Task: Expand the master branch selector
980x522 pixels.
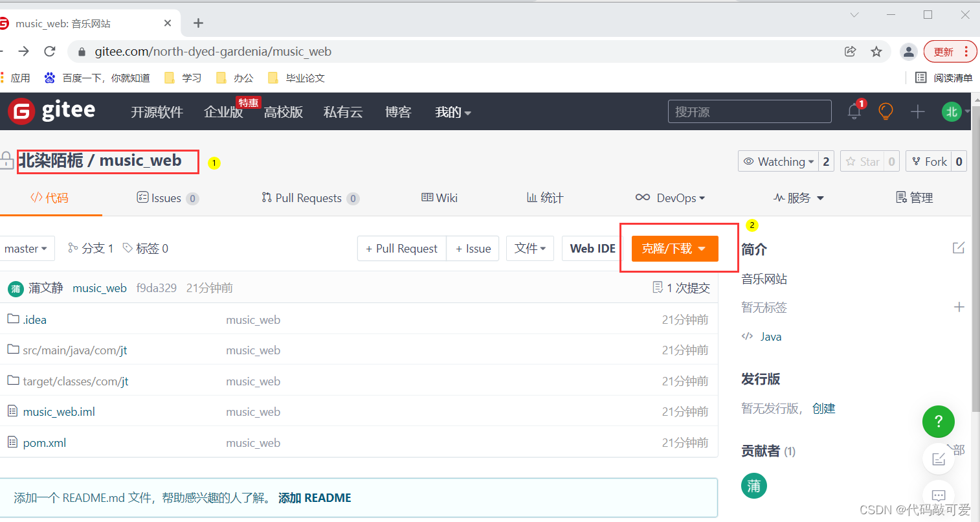Action: (x=26, y=249)
